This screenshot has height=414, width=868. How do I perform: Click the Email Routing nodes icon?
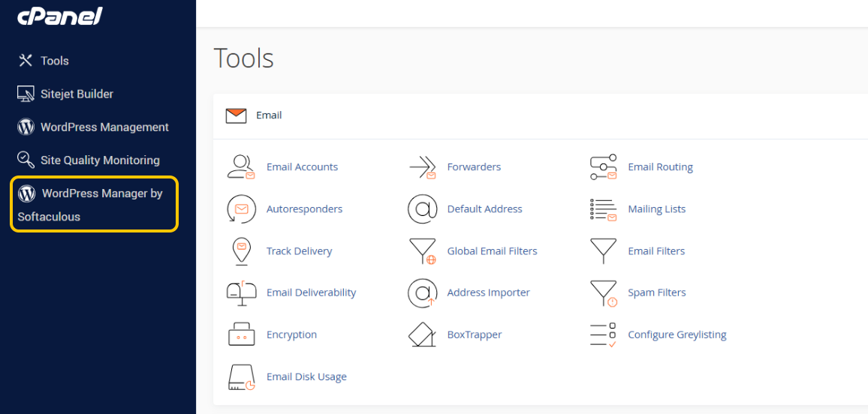click(x=604, y=167)
